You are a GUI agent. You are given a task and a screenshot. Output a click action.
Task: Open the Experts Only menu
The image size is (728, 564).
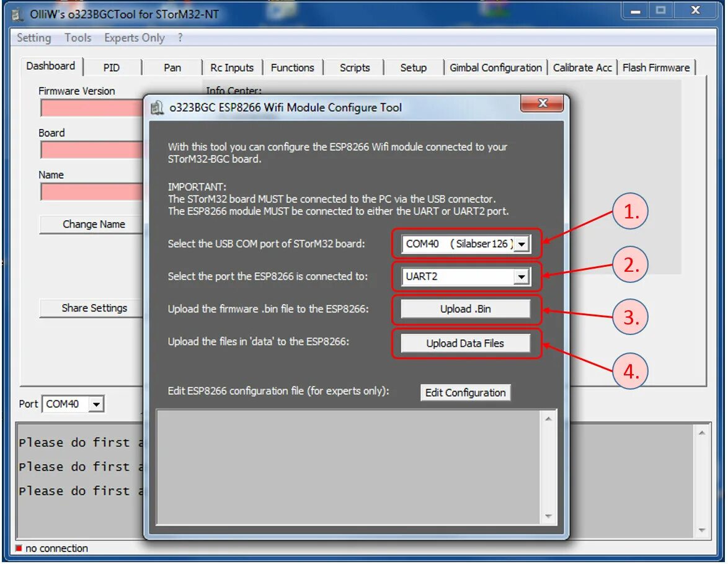point(134,38)
